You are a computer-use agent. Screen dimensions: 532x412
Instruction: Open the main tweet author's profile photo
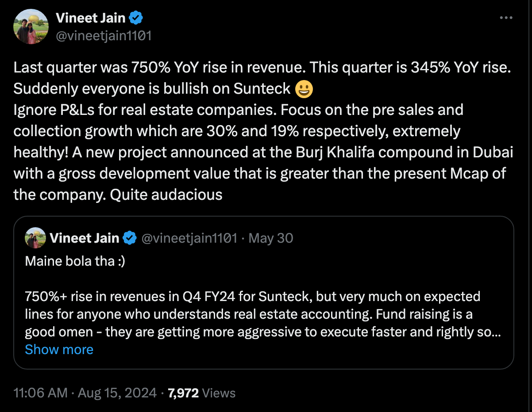coord(31,26)
